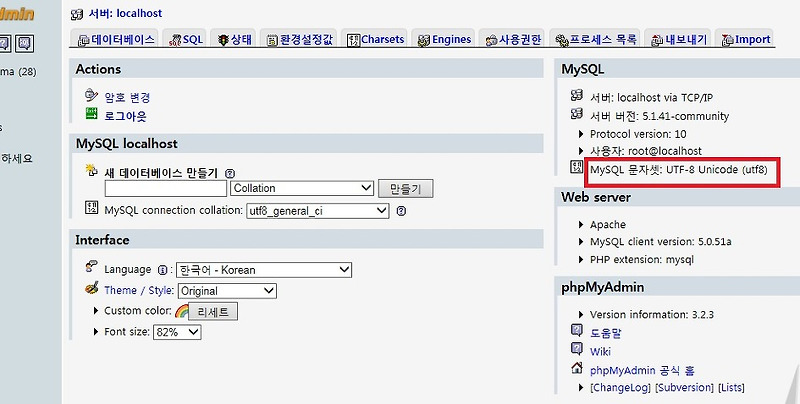Open the Font size dropdown at 82%
This screenshot has height=404, width=800.
point(177,332)
